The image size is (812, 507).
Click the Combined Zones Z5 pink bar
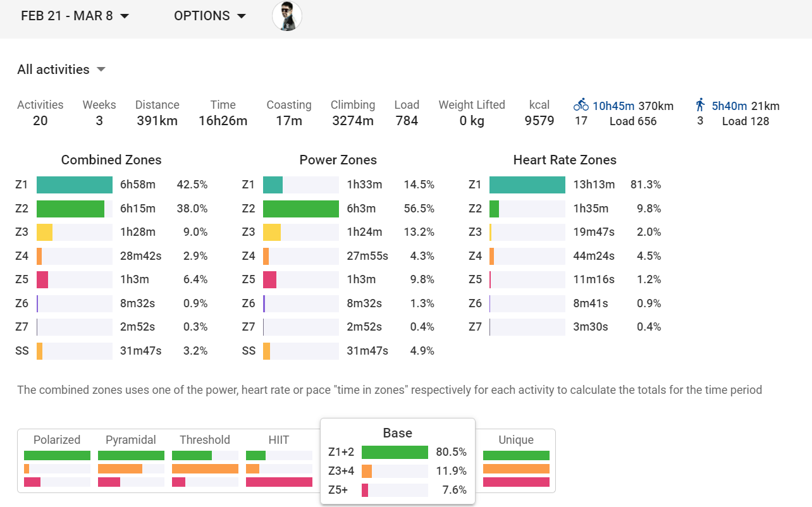[42, 279]
